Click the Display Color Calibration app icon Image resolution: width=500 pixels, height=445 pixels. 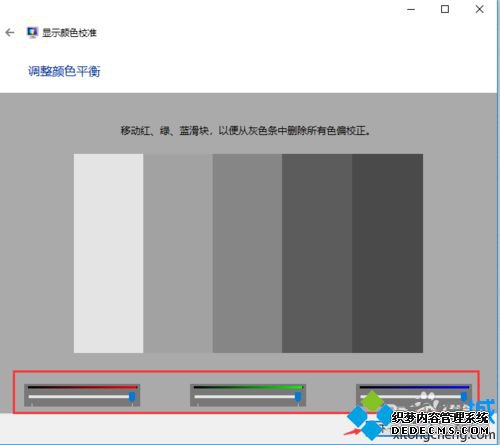pyautogui.click(x=32, y=32)
